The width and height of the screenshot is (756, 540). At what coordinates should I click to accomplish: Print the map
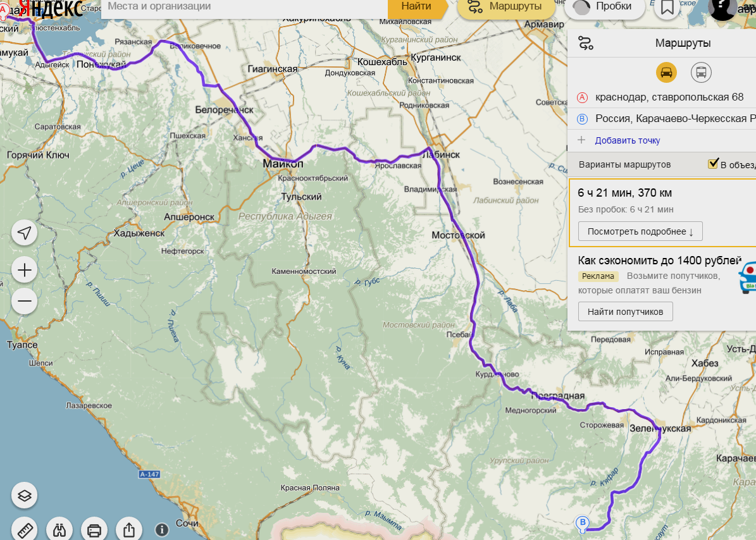click(94, 529)
